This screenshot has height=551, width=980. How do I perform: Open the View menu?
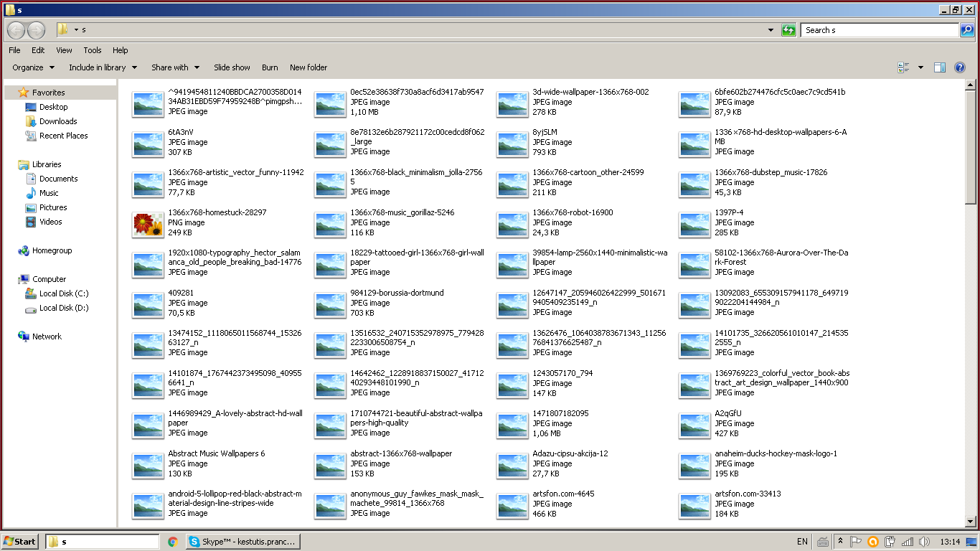click(x=64, y=50)
